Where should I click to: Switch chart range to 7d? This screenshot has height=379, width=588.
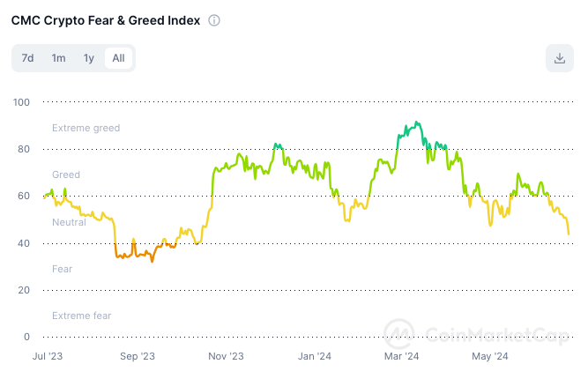point(27,58)
